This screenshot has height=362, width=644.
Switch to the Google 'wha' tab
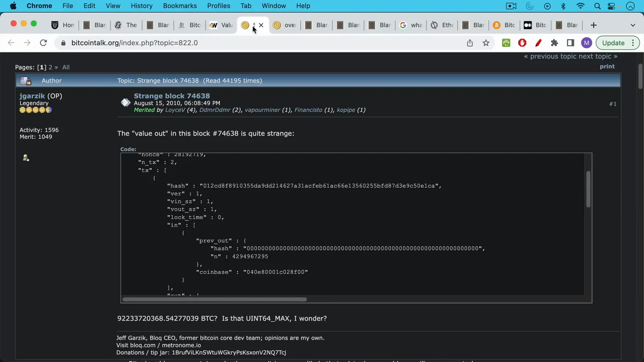point(411,25)
